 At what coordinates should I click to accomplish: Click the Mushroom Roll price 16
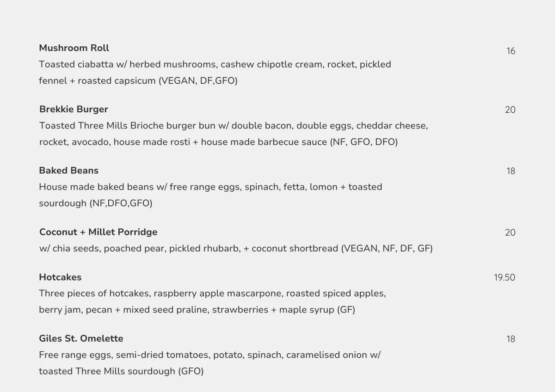511,51
